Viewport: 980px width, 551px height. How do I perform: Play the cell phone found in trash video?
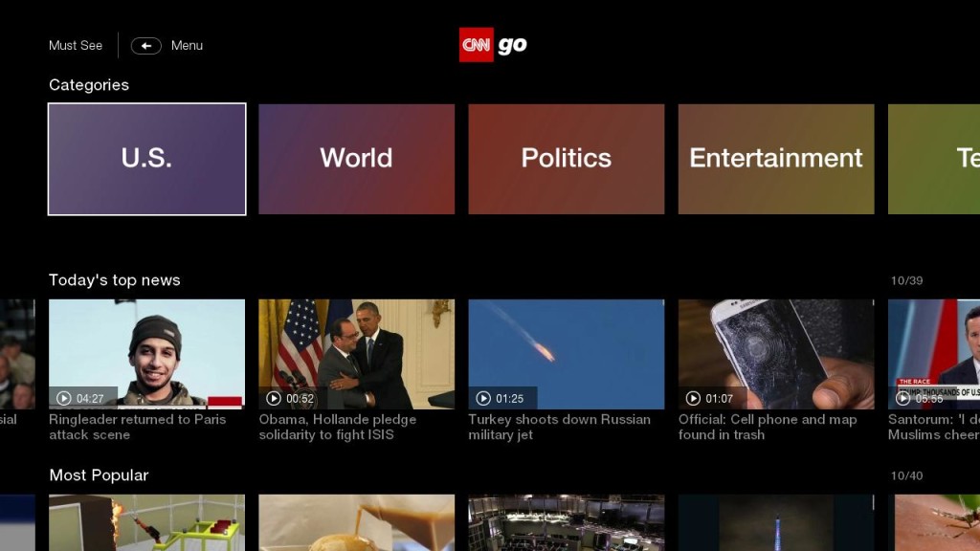(x=775, y=354)
